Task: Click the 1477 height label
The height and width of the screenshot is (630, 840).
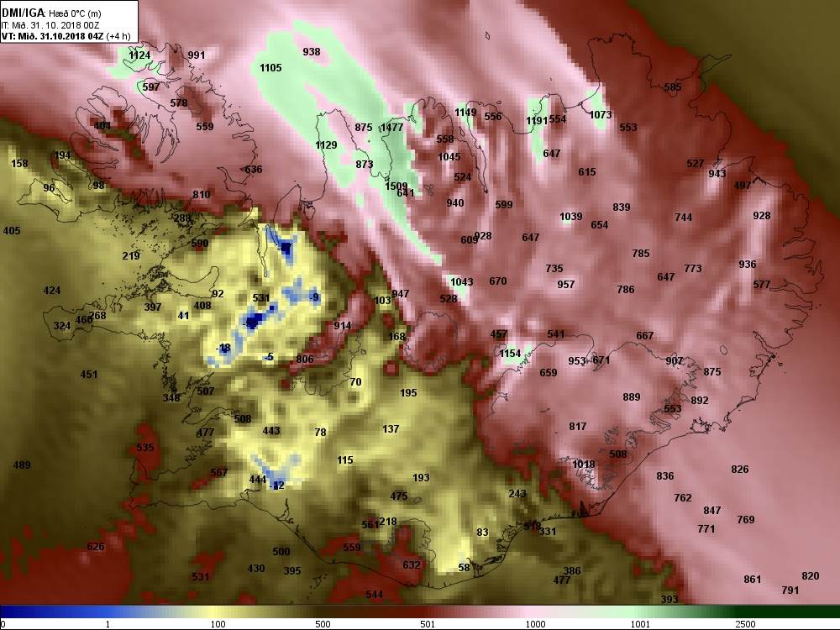Action: (391, 128)
